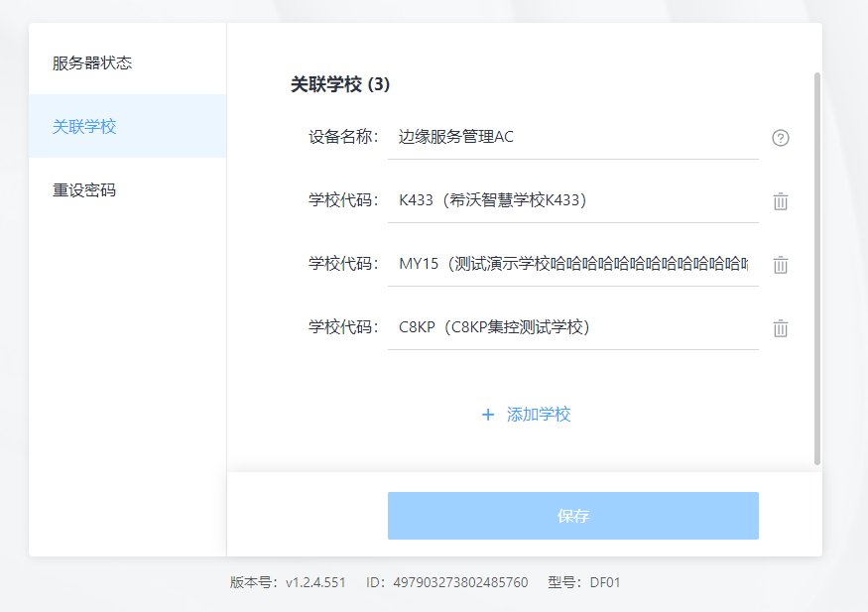868x612 pixels.
Task: Click the help icon beside device name
Action: [x=780, y=138]
